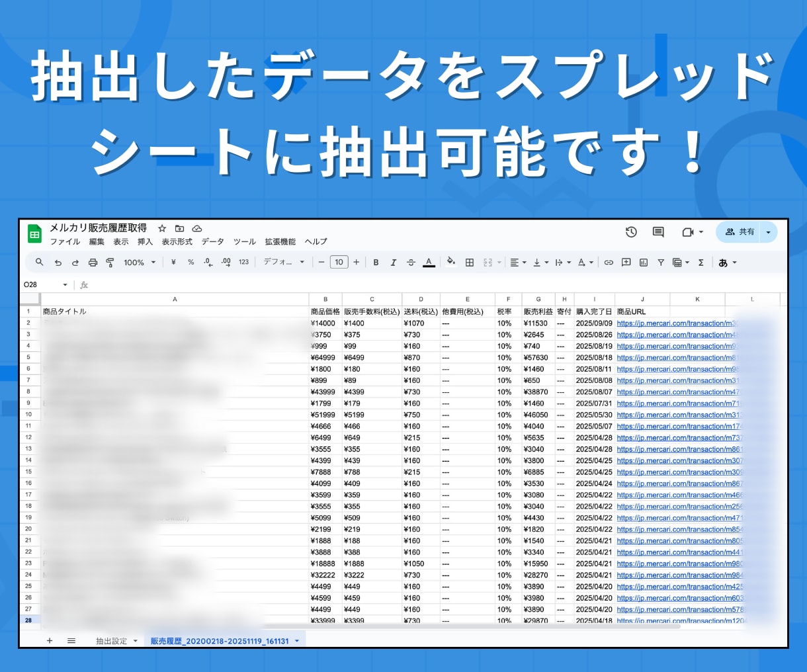Open the input tools あ dropdown
This screenshot has height=672, width=807.
coord(728,263)
